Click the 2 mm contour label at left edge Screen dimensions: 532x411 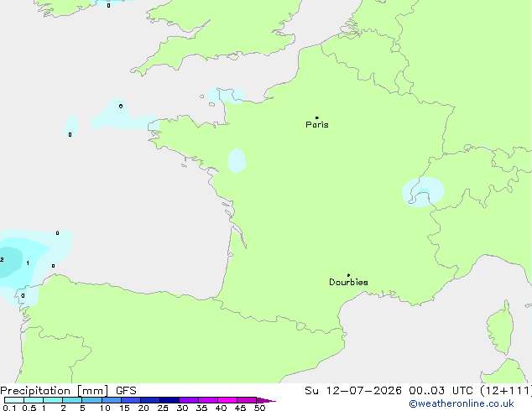(x=2, y=260)
